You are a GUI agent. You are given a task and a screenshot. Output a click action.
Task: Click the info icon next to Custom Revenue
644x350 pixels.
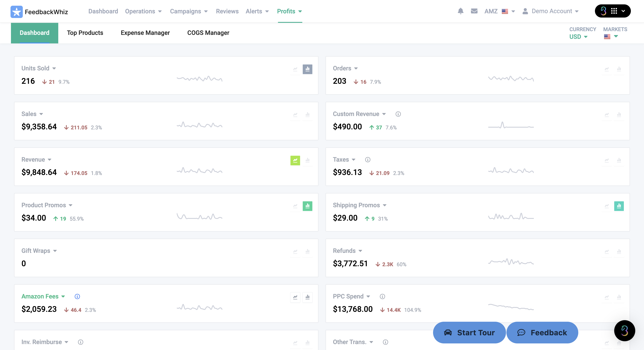(x=398, y=114)
